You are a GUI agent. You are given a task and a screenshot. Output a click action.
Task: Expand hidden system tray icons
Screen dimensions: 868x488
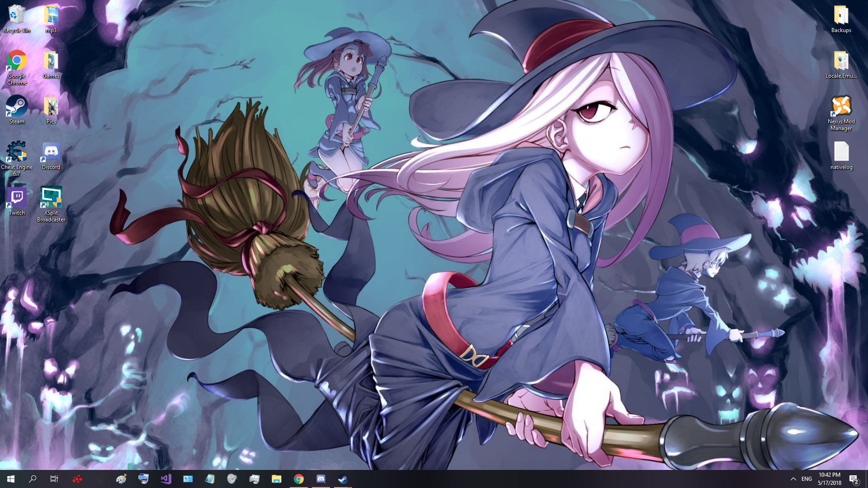[793, 479]
